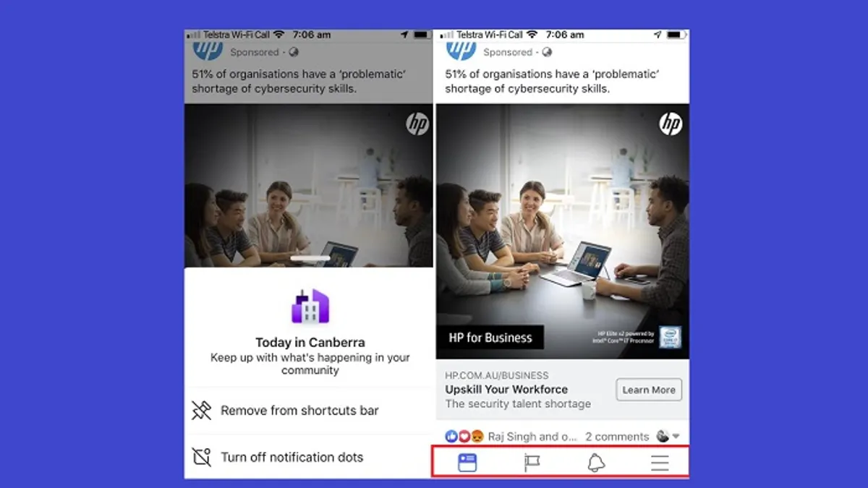This screenshot has height=488, width=868.
Task: Open the notifications bell tab
Action: tap(596, 463)
